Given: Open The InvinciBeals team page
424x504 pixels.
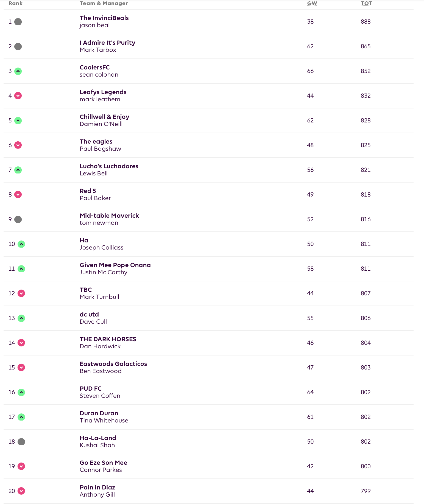Looking at the screenshot, I should pyautogui.click(x=104, y=18).
